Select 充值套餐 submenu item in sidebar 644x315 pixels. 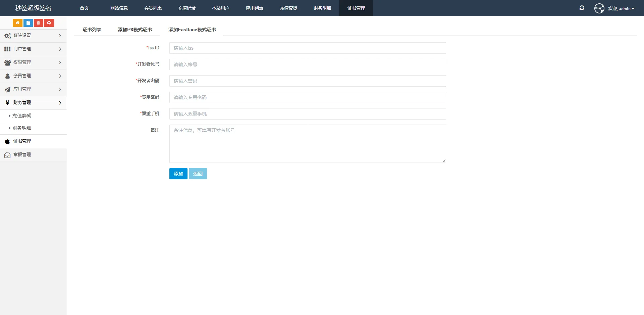click(x=22, y=116)
